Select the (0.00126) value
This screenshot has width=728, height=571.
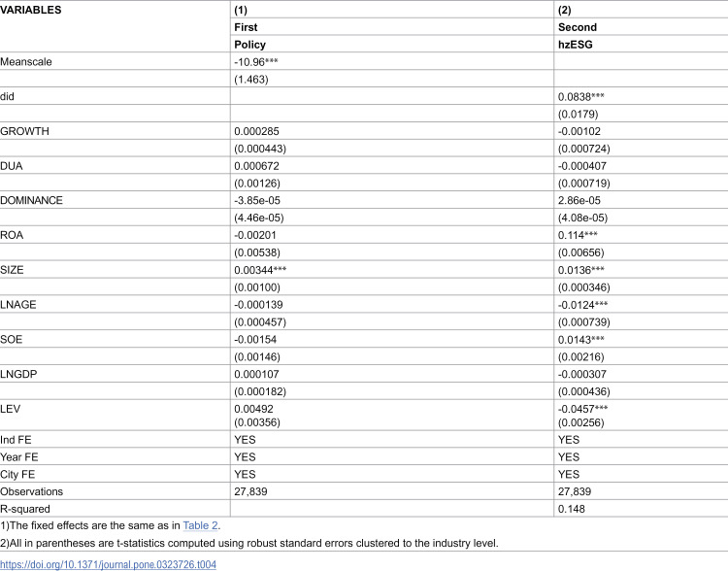[x=257, y=184]
